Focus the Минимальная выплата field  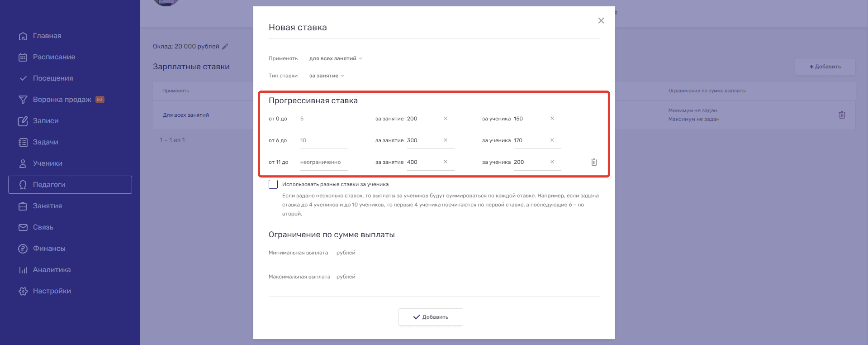point(367,253)
